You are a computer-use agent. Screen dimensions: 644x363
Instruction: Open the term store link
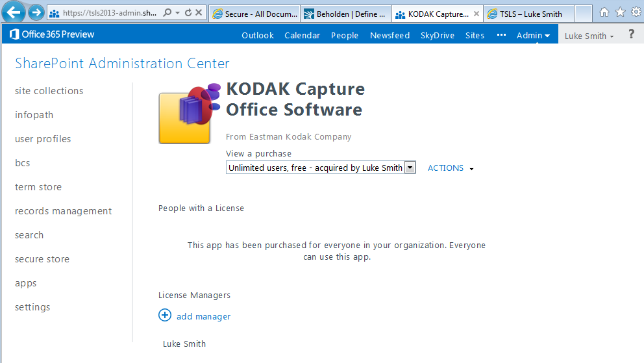point(38,187)
